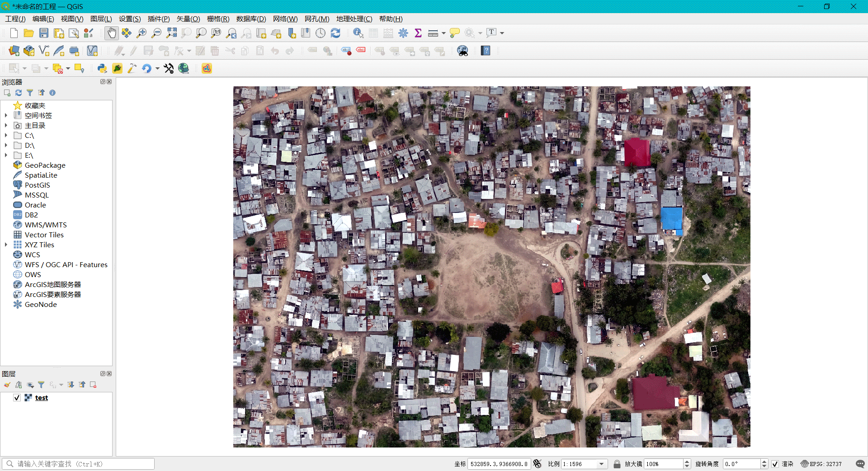
Task: Open the log messages speech bubble button
Action: pyautogui.click(x=860, y=464)
